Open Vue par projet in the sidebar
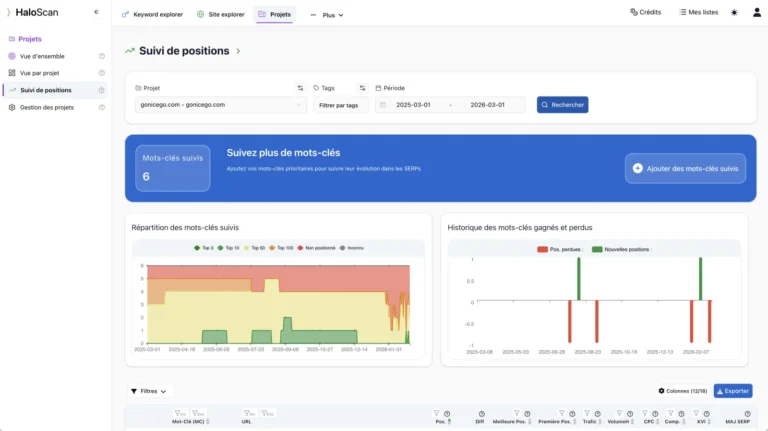This screenshot has height=431, width=768. 39,73
